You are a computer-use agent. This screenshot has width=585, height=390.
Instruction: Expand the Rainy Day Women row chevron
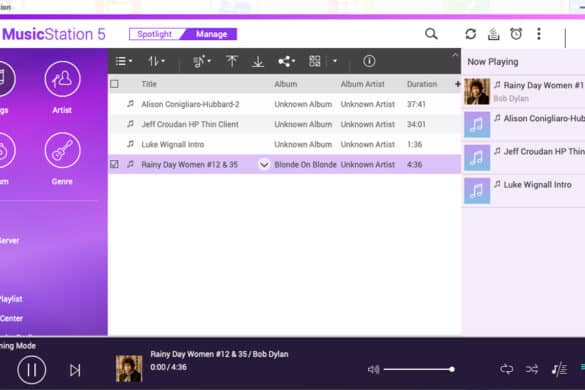click(x=264, y=164)
